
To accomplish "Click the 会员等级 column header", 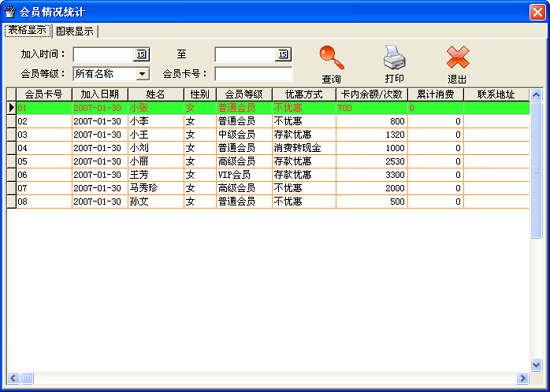I will (244, 94).
